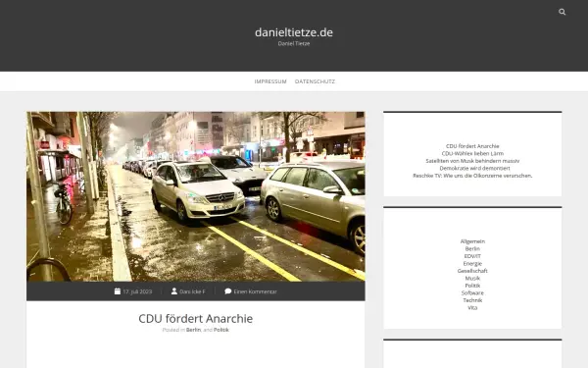
Task: Open the author link Dani Icke F
Action: (192, 291)
